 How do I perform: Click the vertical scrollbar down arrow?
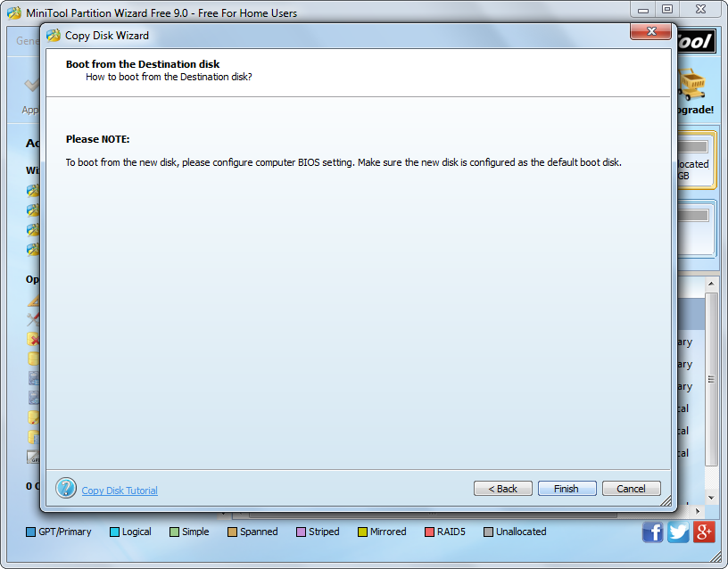[711, 498]
